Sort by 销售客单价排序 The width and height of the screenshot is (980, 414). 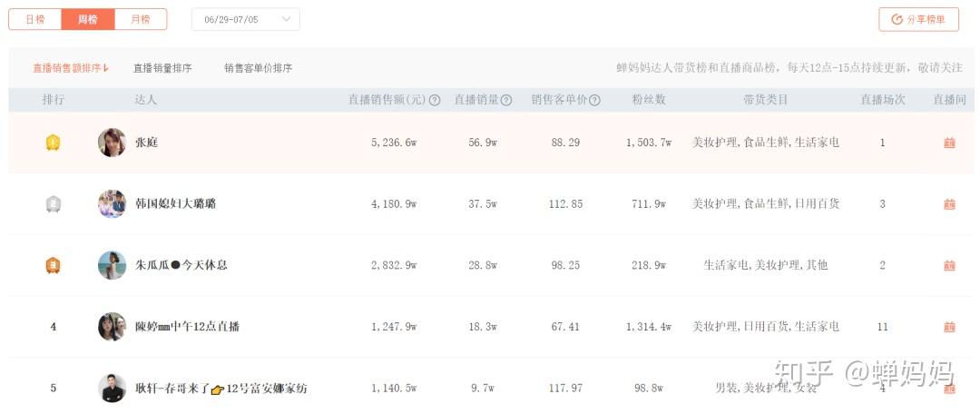(x=258, y=68)
